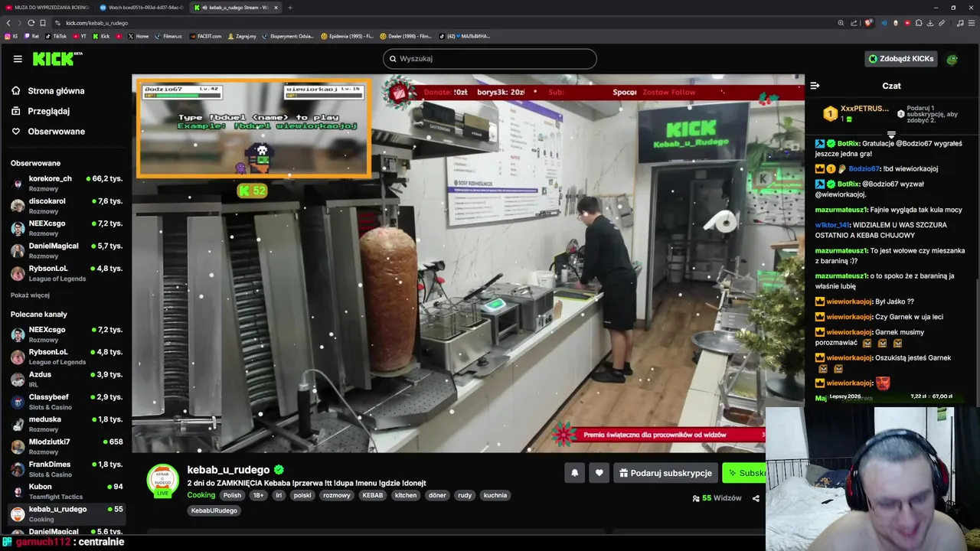The width and height of the screenshot is (980, 551).
Task: Select kebab_u_rudego entry in sidebar
Action: point(66,514)
